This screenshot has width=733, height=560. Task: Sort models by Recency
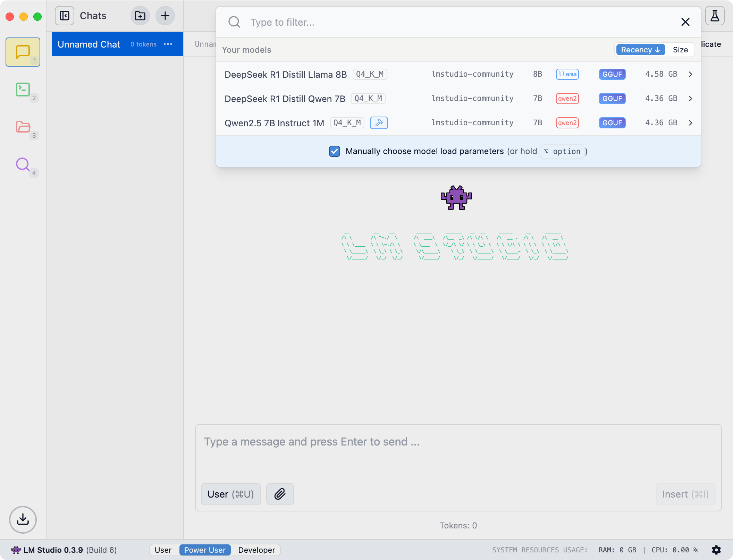pyautogui.click(x=640, y=50)
